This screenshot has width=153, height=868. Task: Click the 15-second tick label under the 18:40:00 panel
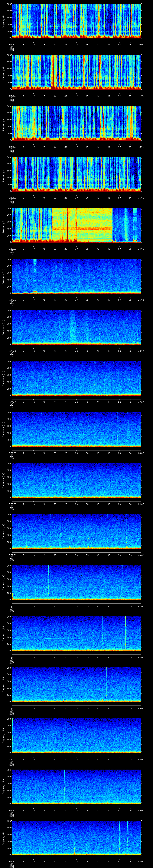pos(44,606)
